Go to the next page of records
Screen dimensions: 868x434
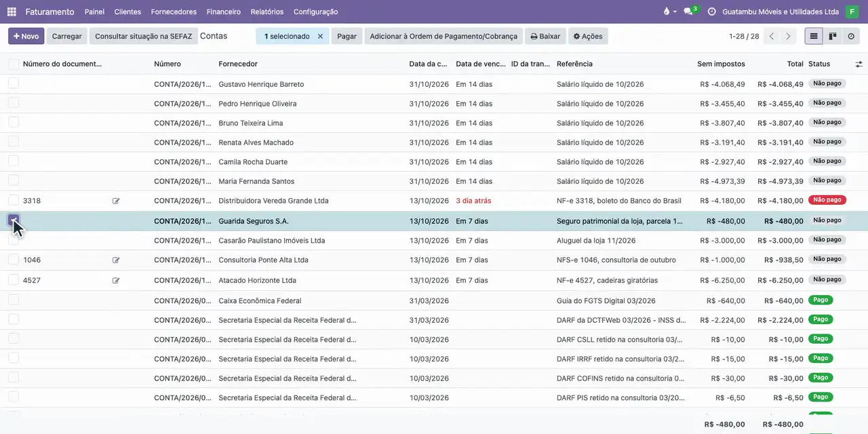788,37
